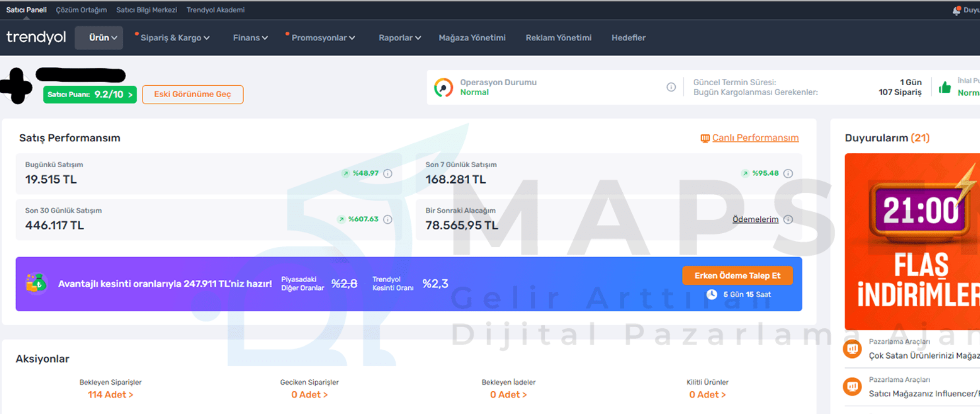Open Çok Satan Ürünlerinizi announcement
The width and height of the screenshot is (980, 414).
[x=924, y=356]
